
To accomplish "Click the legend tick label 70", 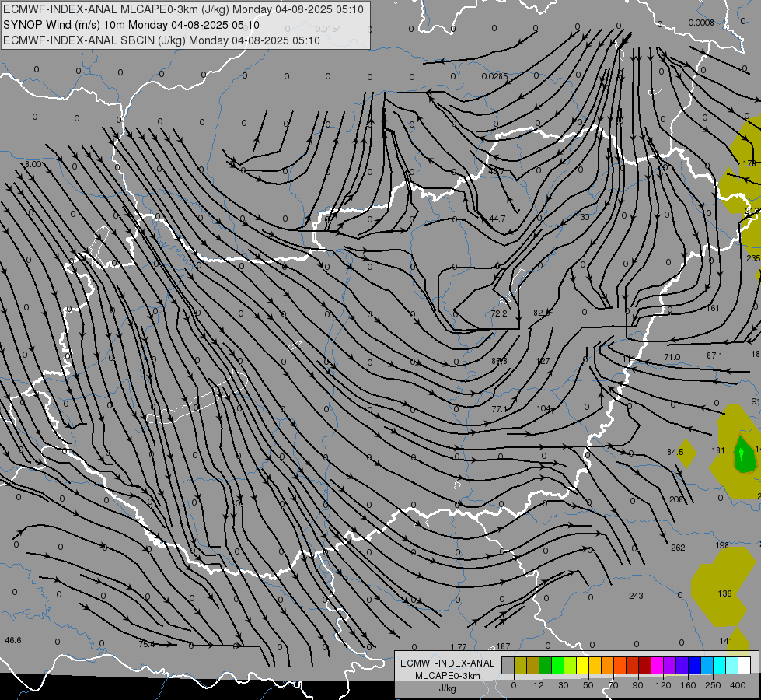I will tap(613, 685).
